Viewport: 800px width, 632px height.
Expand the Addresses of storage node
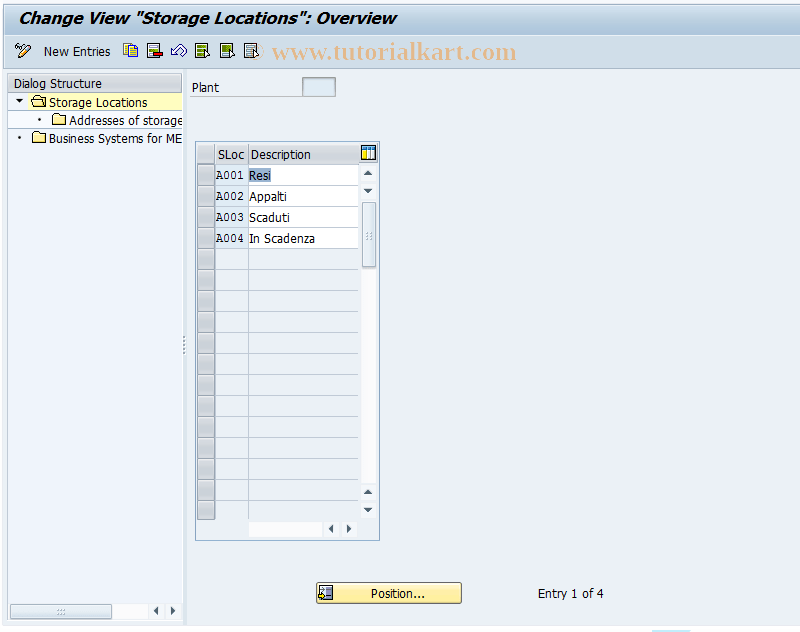pos(37,120)
